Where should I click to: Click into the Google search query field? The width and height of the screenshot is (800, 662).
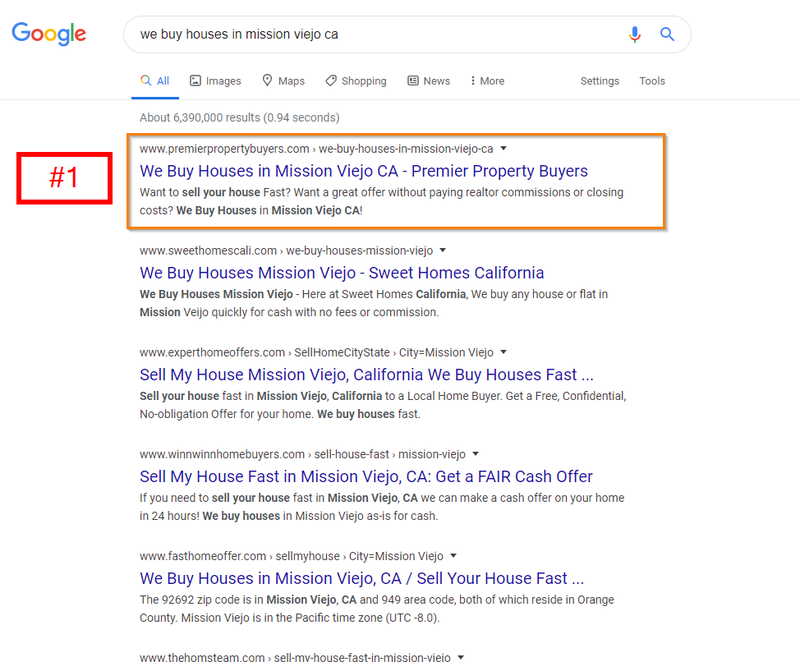click(378, 34)
